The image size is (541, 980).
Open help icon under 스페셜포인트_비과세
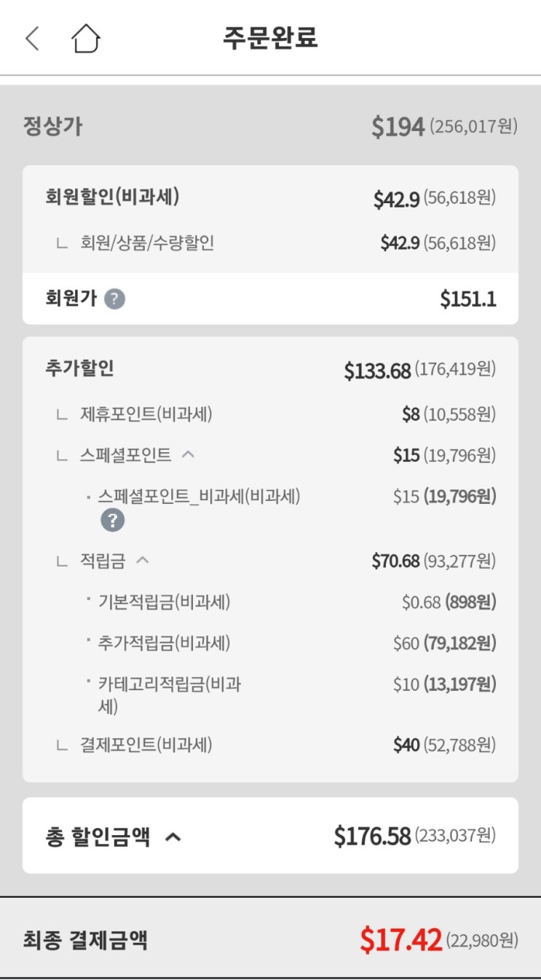(113, 520)
